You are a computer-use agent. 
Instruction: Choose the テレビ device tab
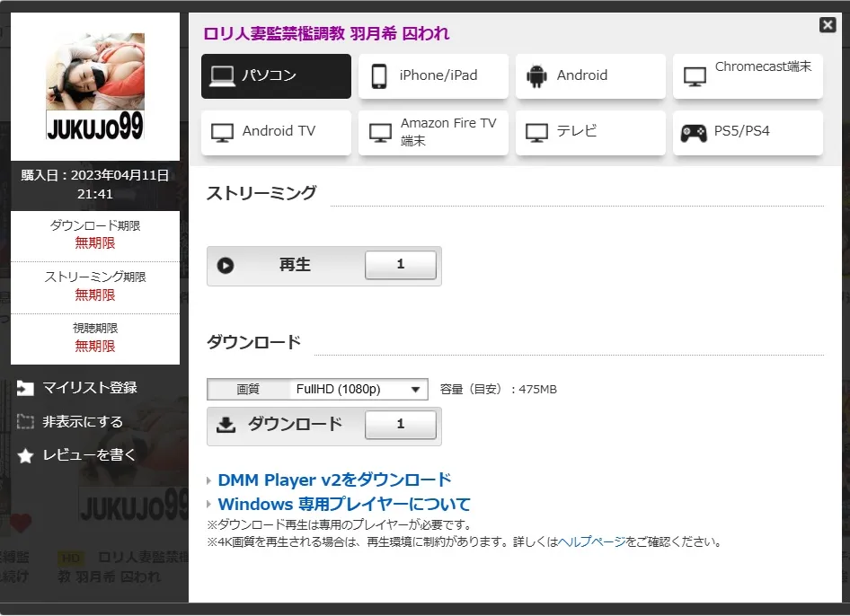[590, 132]
